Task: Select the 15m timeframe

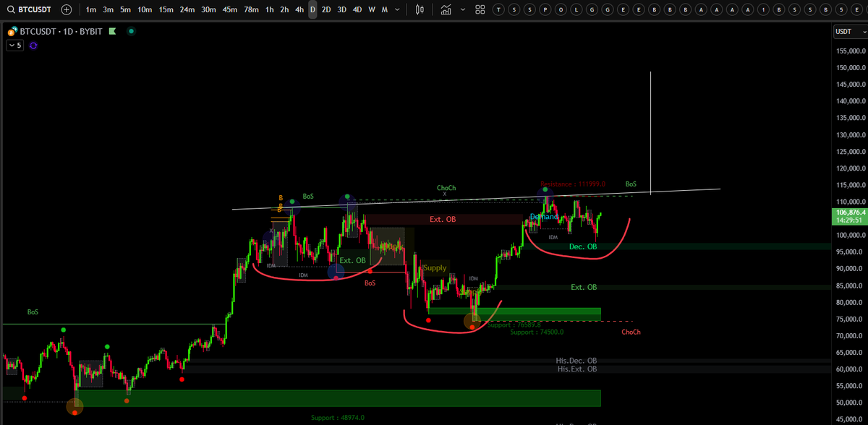Action: coord(166,9)
